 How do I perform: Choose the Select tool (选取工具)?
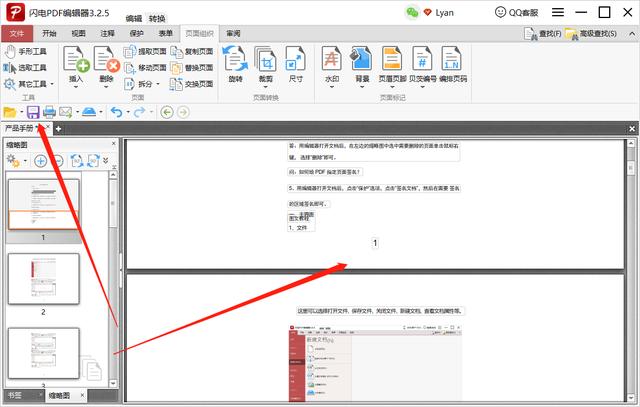(26, 68)
